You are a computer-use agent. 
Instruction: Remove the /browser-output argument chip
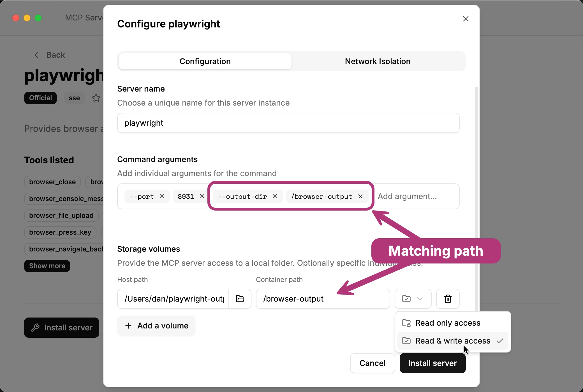[x=360, y=196]
